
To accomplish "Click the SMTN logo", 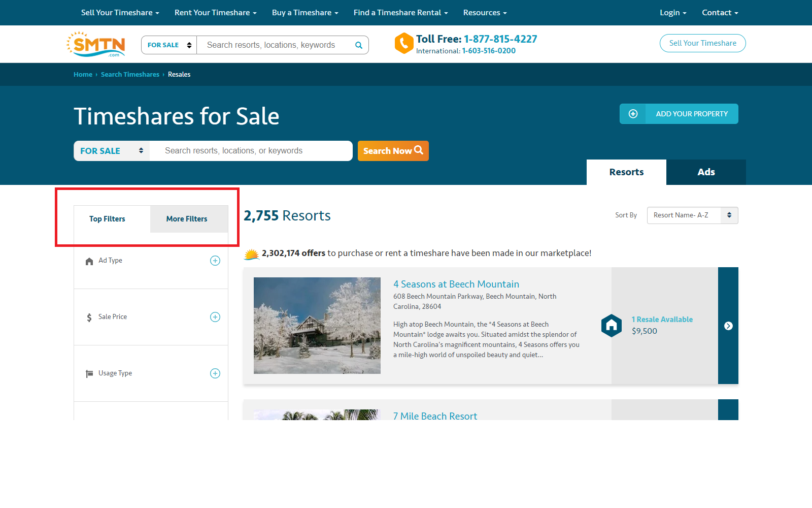I will click(x=95, y=44).
